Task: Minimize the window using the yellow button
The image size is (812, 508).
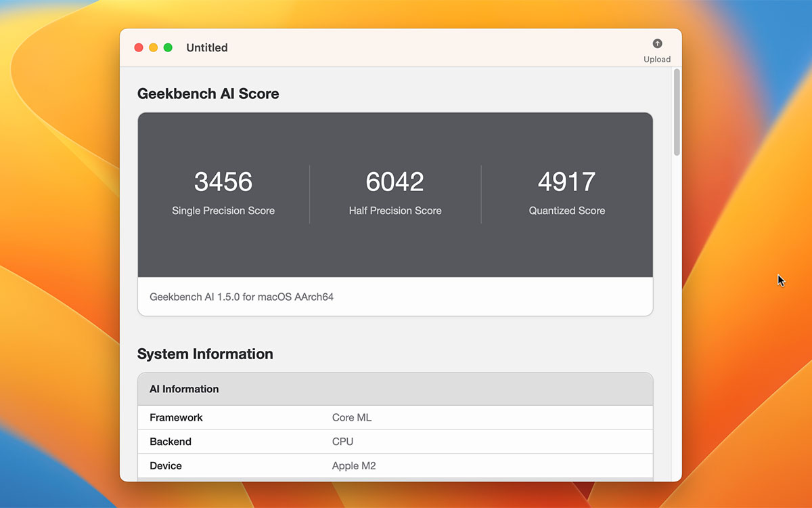Action: click(x=154, y=47)
